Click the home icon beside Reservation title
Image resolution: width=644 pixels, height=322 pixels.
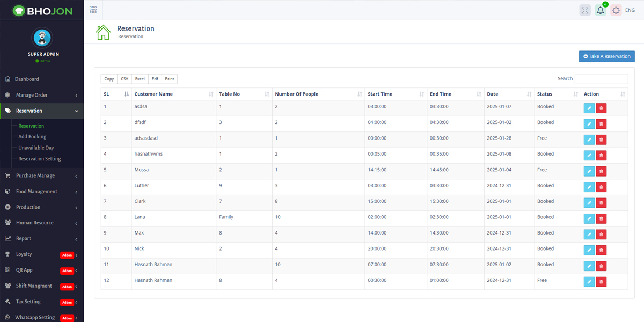103,32
